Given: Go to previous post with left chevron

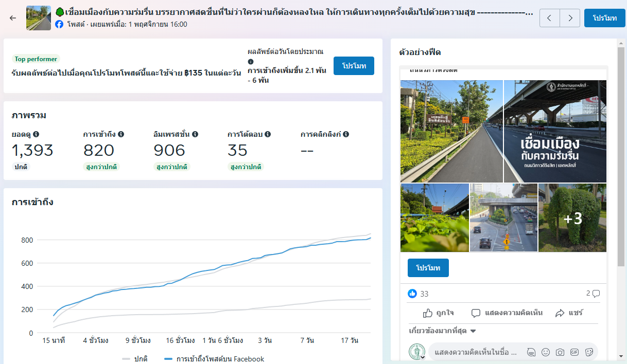Looking at the screenshot, I should click(550, 18).
